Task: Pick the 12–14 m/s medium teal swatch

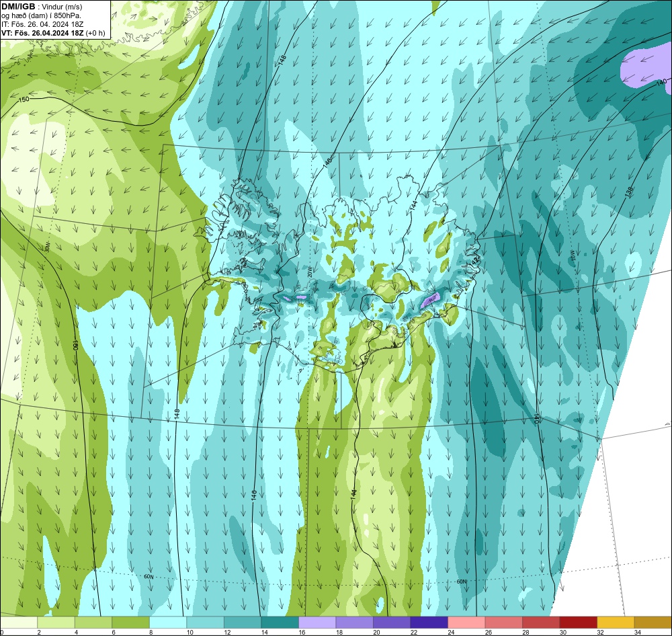Action: (x=243, y=623)
